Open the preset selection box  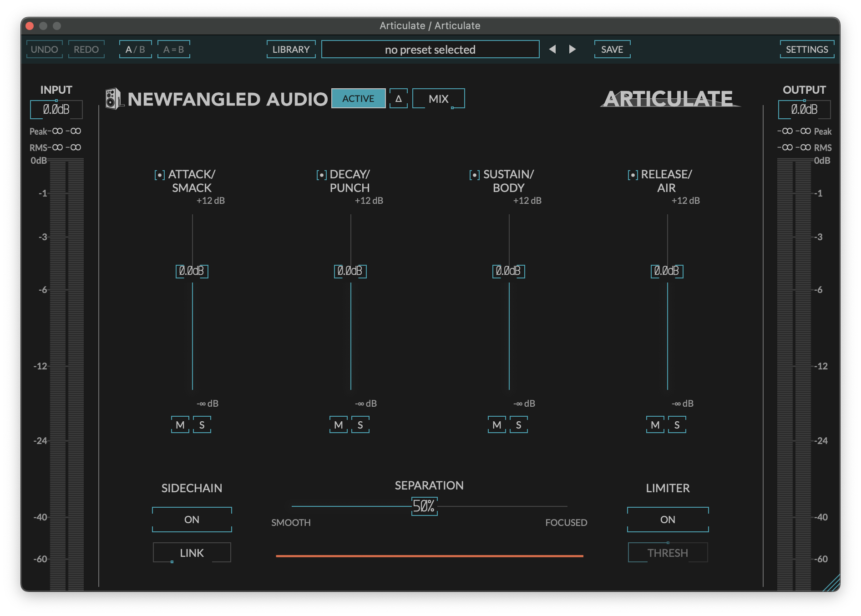[x=430, y=50]
